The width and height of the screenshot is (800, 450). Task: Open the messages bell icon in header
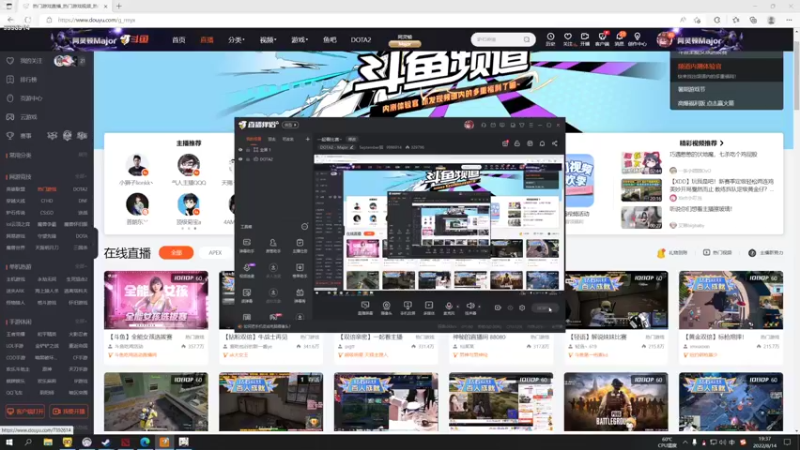pyautogui.click(x=619, y=37)
